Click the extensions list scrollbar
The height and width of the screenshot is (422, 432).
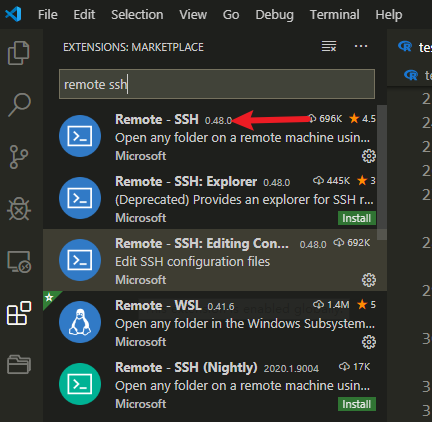[x=382, y=172]
